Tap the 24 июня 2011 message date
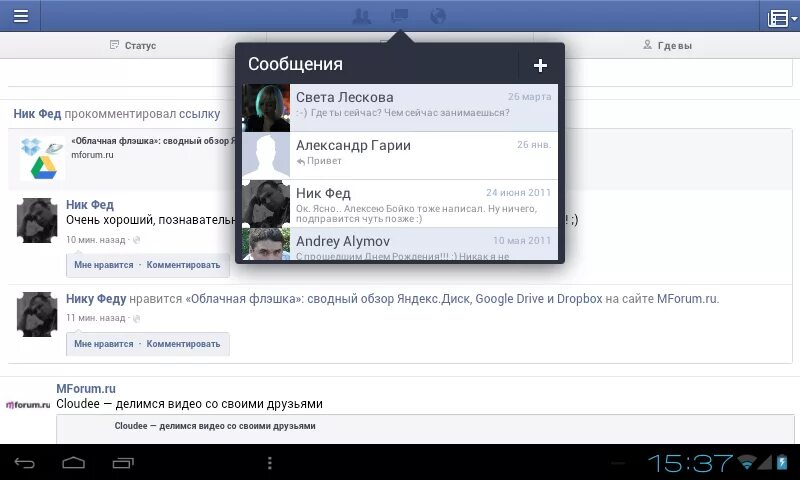 pyautogui.click(x=518, y=193)
